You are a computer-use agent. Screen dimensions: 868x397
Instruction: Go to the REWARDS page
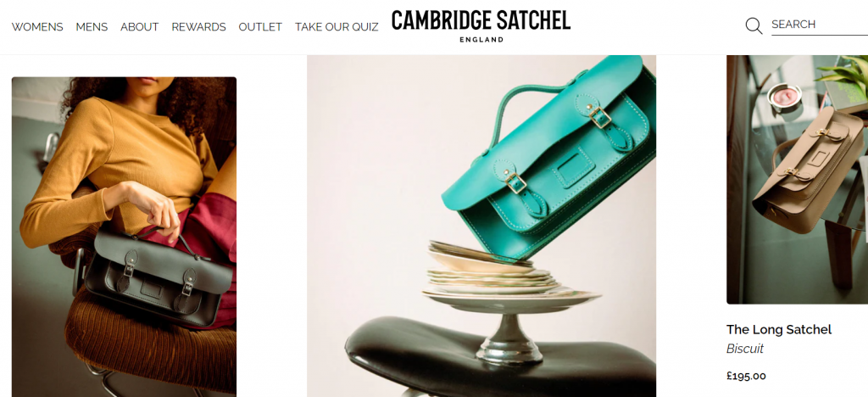(x=198, y=26)
